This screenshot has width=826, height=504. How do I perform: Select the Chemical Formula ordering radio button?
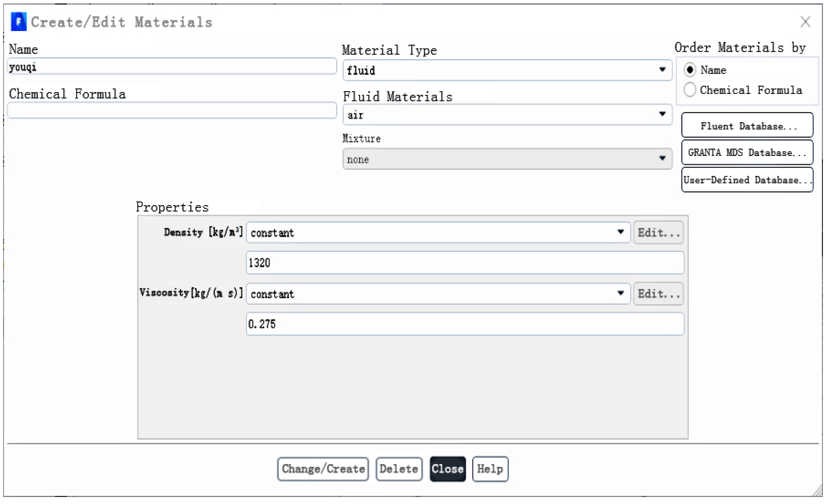pos(690,90)
